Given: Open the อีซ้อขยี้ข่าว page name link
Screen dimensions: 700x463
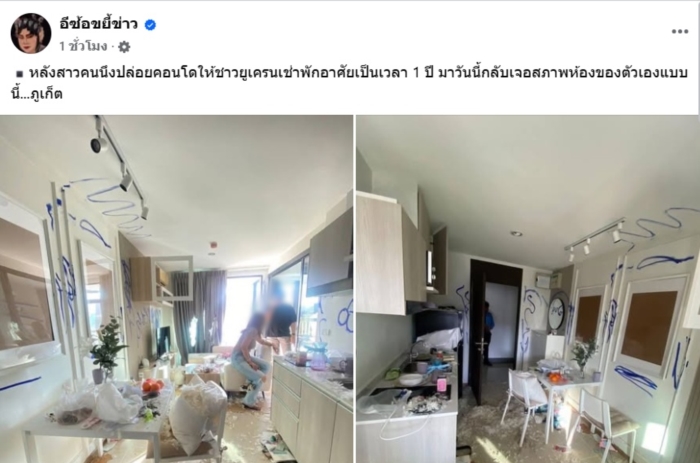Looking at the screenshot, I should click(x=98, y=24).
